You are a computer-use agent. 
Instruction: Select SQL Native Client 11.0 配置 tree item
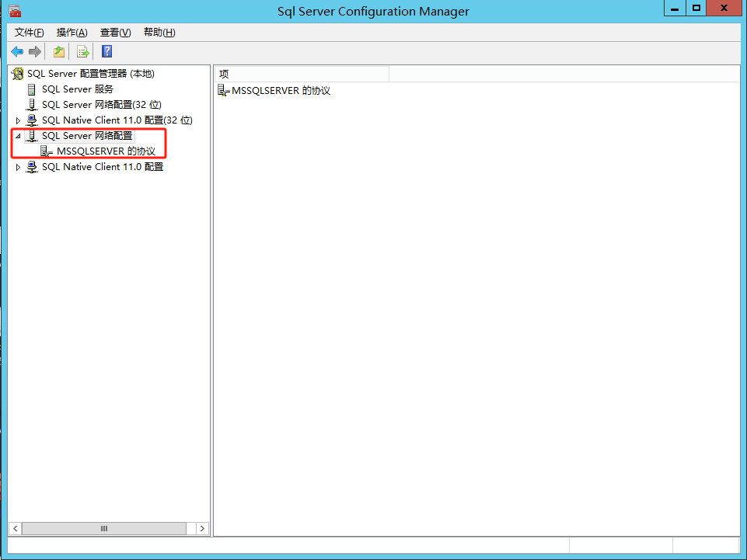coord(103,167)
